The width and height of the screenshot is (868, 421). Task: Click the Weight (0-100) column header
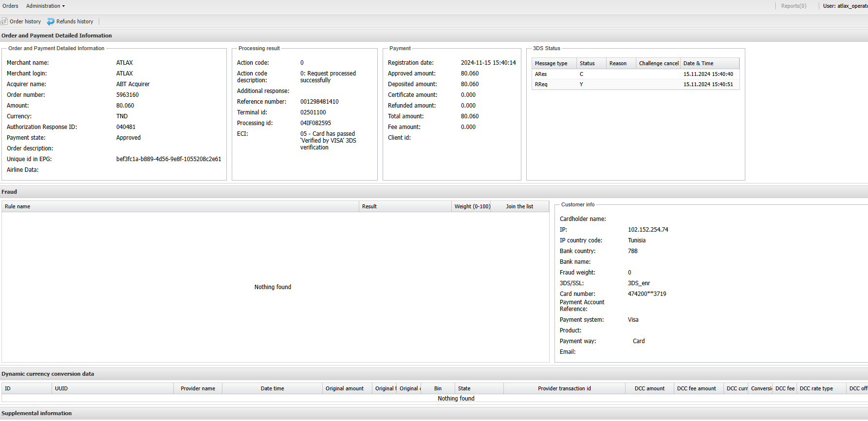pos(472,206)
